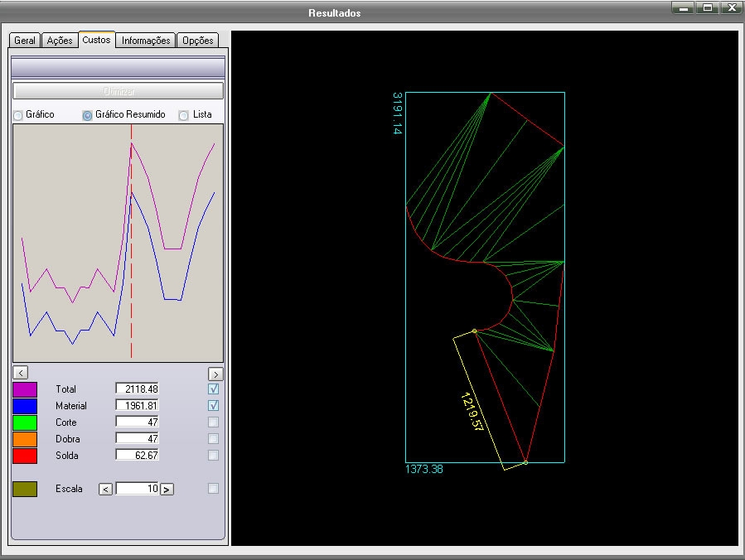Select the Informações tab
Image resolution: width=745 pixels, height=560 pixels.
click(146, 41)
